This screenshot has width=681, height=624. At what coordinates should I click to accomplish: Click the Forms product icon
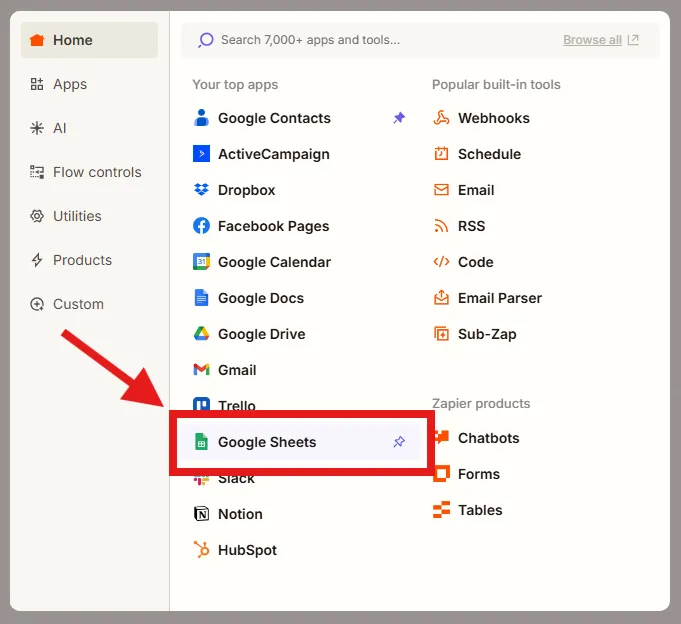pyautogui.click(x=441, y=474)
